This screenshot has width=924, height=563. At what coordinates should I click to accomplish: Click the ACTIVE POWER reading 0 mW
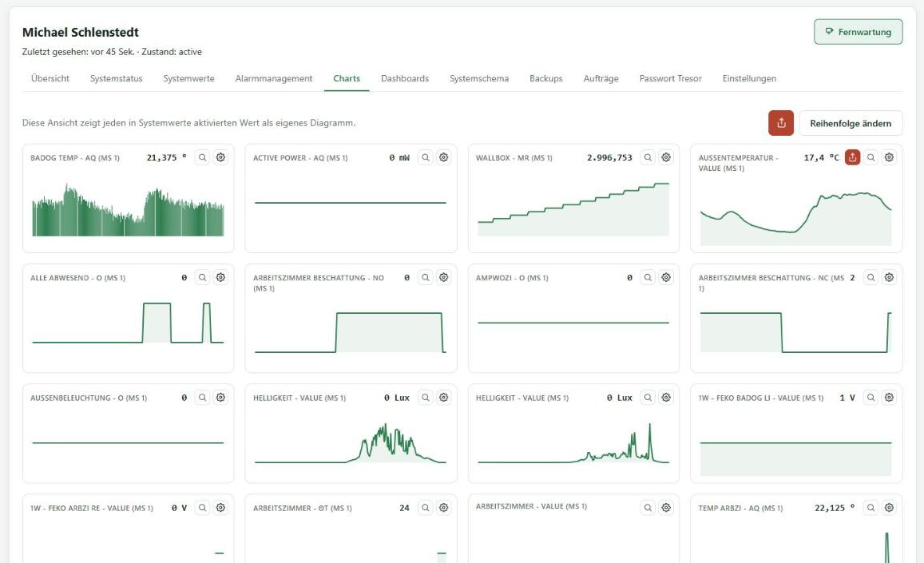click(x=399, y=157)
